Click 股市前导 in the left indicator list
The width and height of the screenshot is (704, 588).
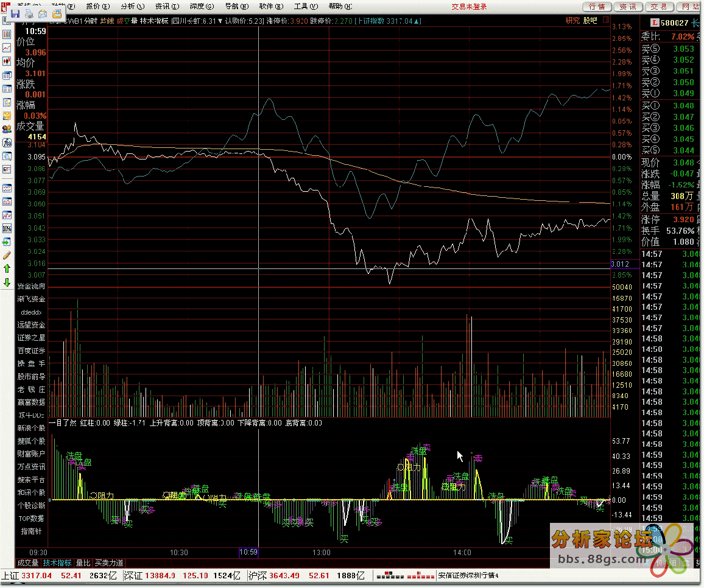pyautogui.click(x=32, y=377)
